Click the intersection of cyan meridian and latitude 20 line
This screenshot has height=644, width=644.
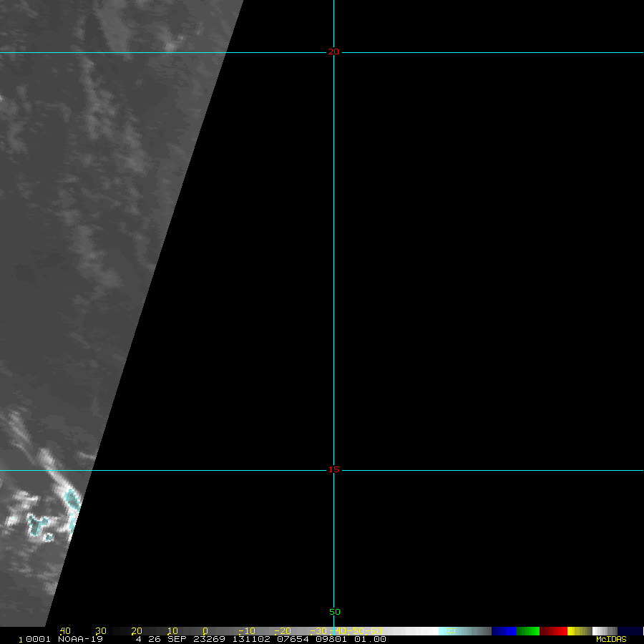coord(333,52)
